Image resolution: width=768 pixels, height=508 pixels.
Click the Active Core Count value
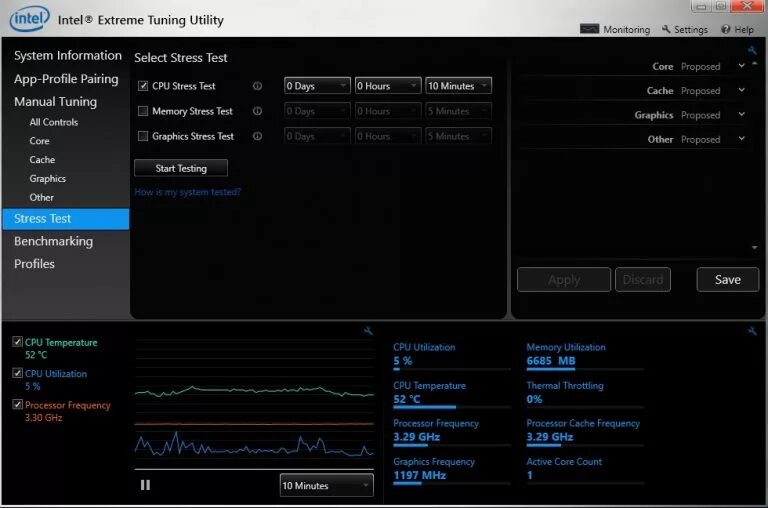pos(529,475)
